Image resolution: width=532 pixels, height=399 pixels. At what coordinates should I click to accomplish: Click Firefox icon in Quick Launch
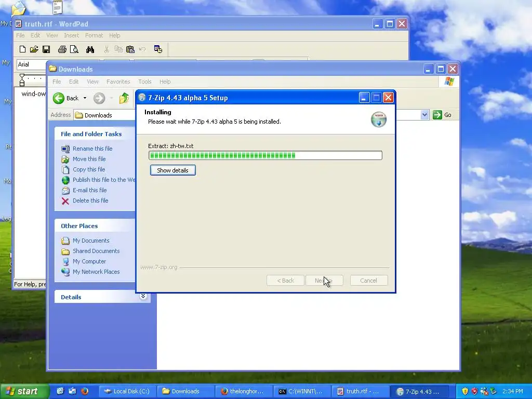tap(85, 391)
